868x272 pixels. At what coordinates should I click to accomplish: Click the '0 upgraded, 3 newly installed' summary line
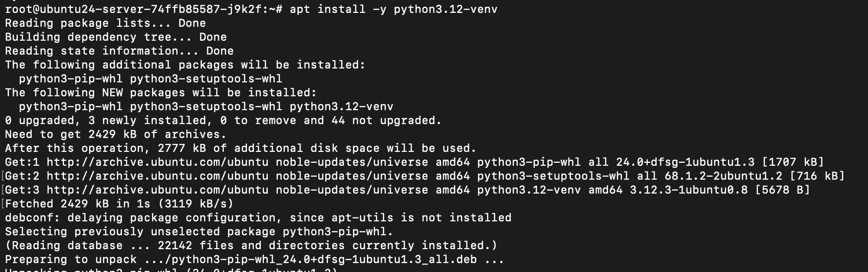tap(223, 121)
